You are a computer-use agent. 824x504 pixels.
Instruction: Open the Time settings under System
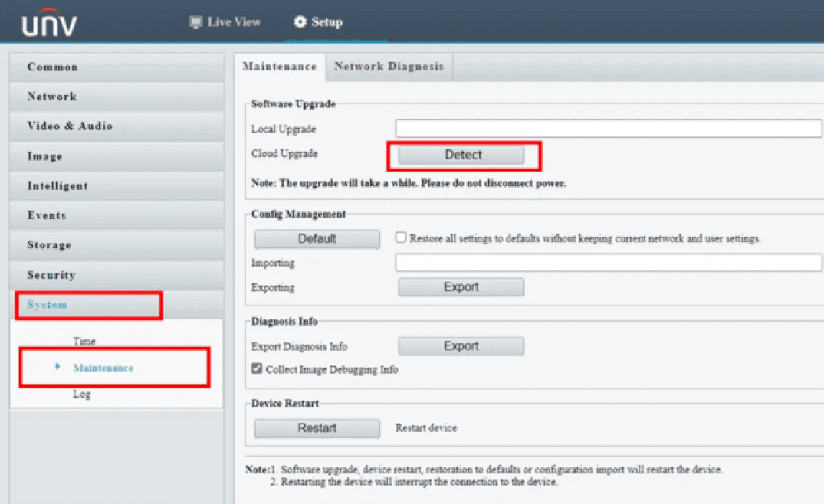[x=84, y=342]
